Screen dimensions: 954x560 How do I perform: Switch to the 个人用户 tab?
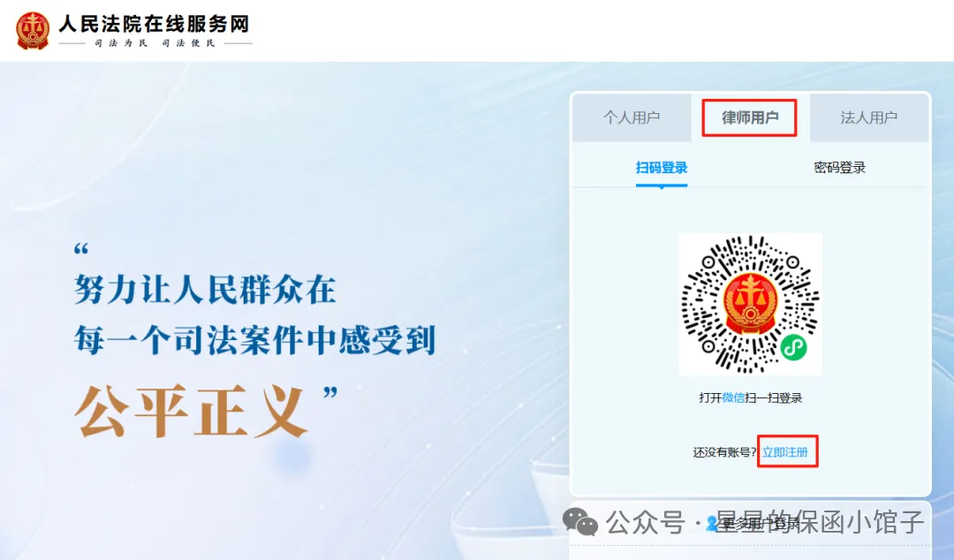pyautogui.click(x=632, y=117)
